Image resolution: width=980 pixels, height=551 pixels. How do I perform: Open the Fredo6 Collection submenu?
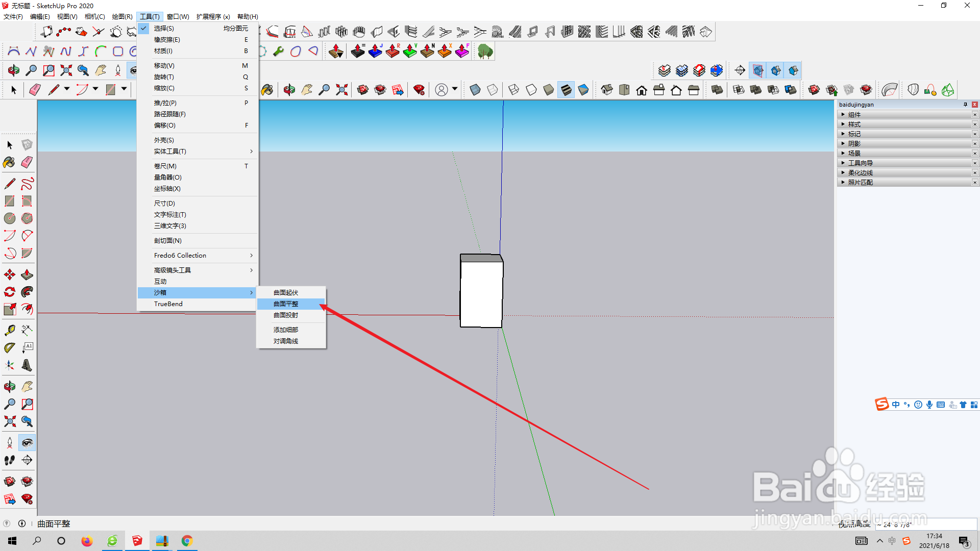click(197, 256)
